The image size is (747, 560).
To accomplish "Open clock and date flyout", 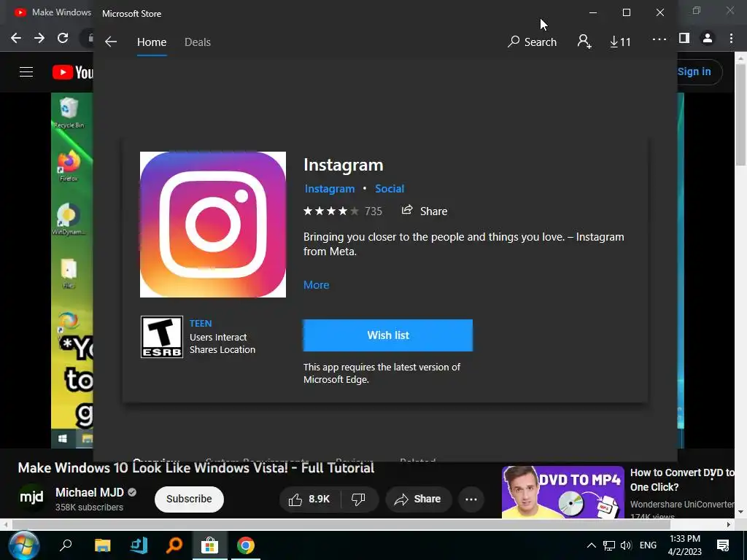I will [x=684, y=545].
